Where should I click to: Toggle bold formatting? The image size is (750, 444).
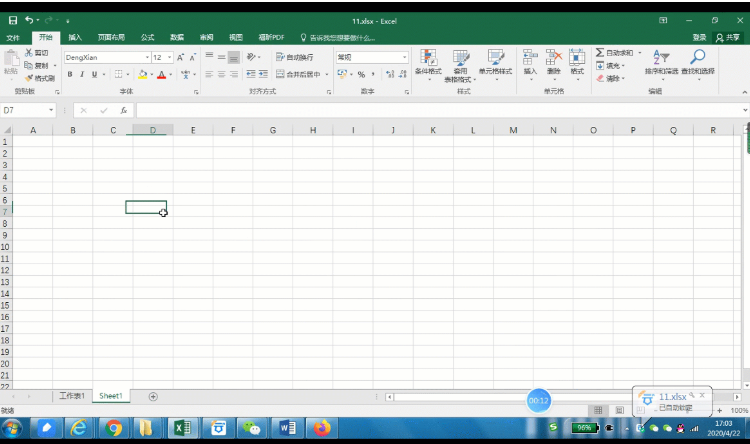pyautogui.click(x=70, y=74)
